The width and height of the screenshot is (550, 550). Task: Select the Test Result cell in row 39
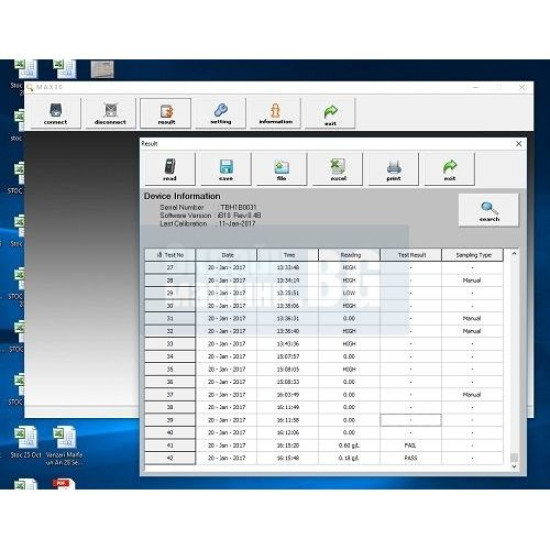pyautogui.click(x=411, y=420)
